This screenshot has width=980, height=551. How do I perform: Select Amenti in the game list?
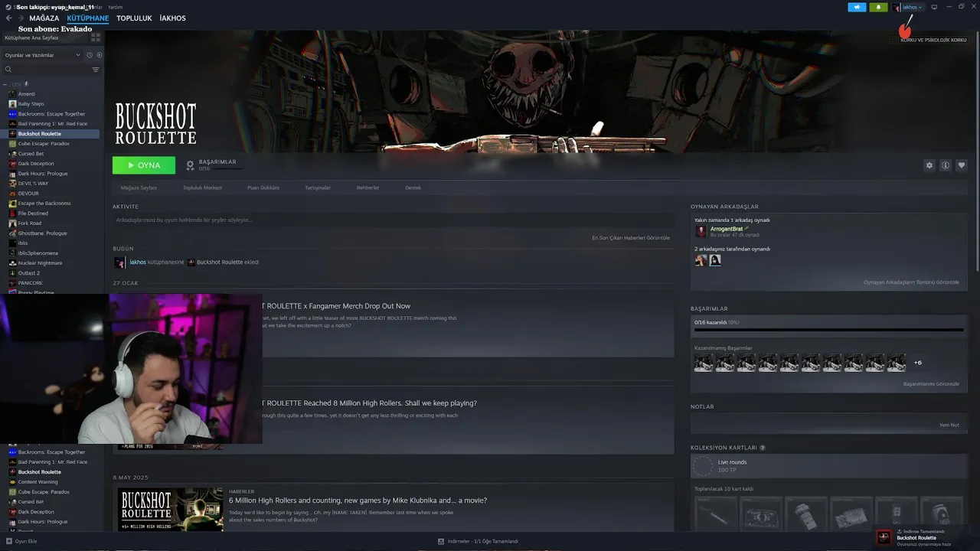click(27, 94)
